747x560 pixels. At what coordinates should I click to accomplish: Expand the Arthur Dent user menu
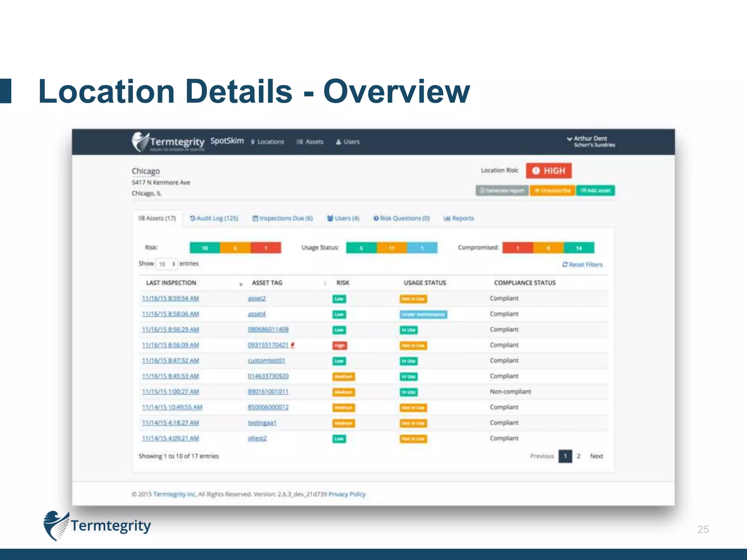[x=591, y=141]
